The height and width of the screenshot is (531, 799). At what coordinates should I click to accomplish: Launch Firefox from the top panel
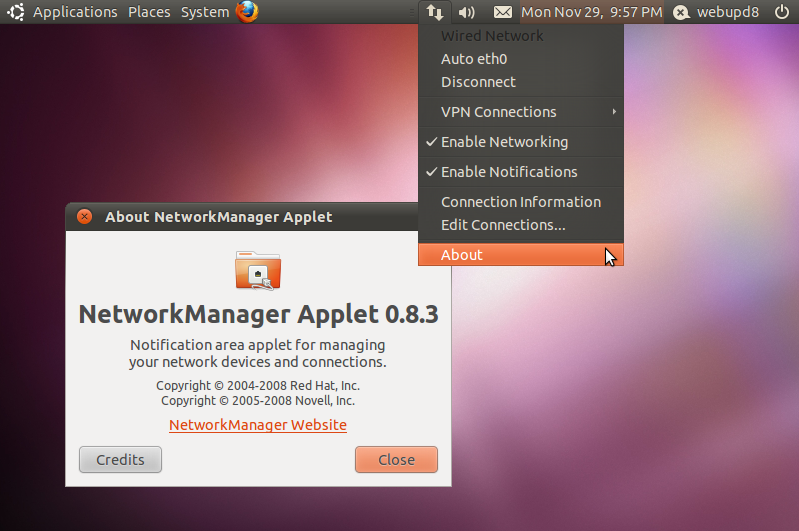point(247,12)
